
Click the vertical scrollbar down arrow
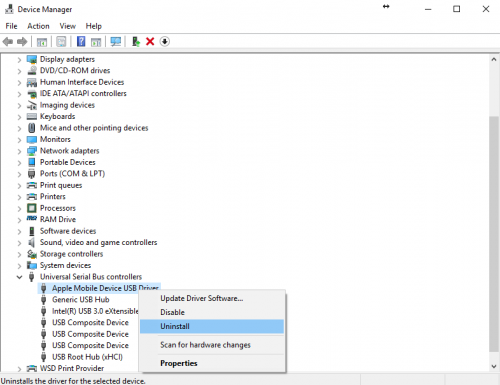click(x=494, y=366)
